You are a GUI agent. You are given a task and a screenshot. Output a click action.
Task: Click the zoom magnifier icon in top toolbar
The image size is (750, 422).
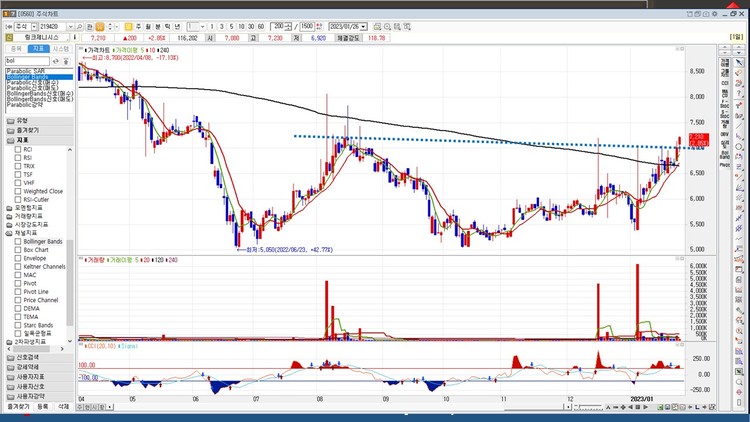tap(387, 27)
